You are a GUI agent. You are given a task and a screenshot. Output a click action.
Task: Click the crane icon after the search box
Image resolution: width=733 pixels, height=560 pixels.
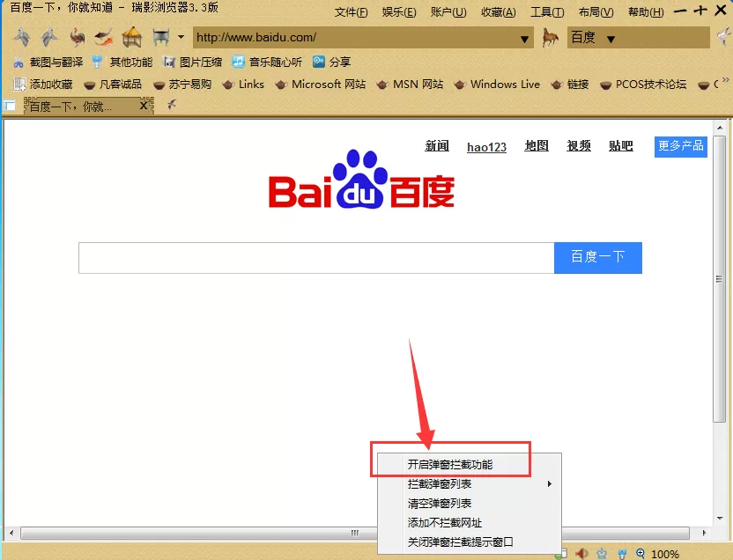coord(724,37)
